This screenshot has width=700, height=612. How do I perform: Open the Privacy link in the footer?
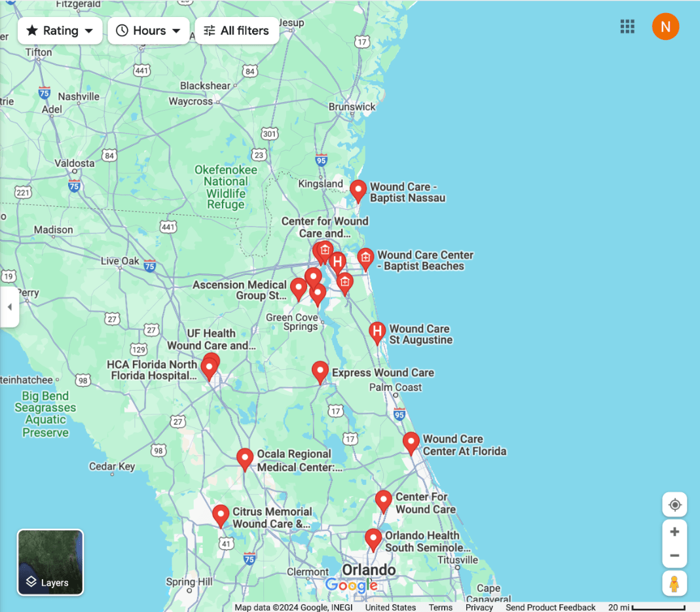coord(479,607)
